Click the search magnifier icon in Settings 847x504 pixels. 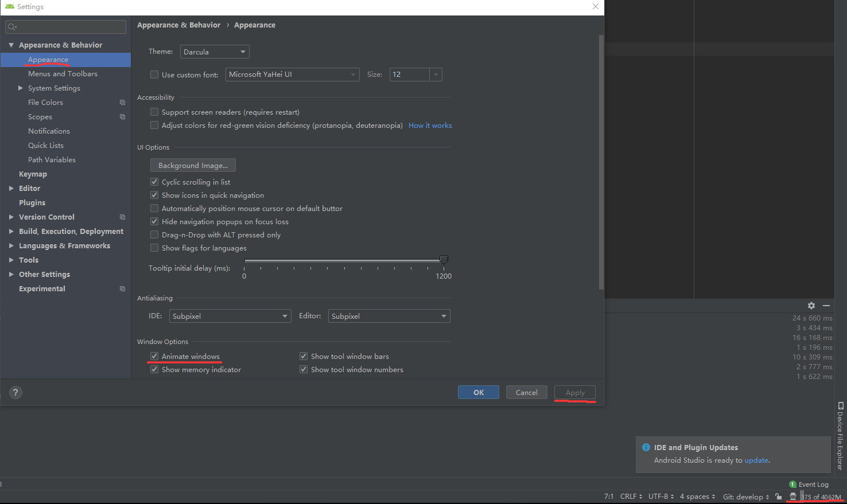[x=12, y=27]
